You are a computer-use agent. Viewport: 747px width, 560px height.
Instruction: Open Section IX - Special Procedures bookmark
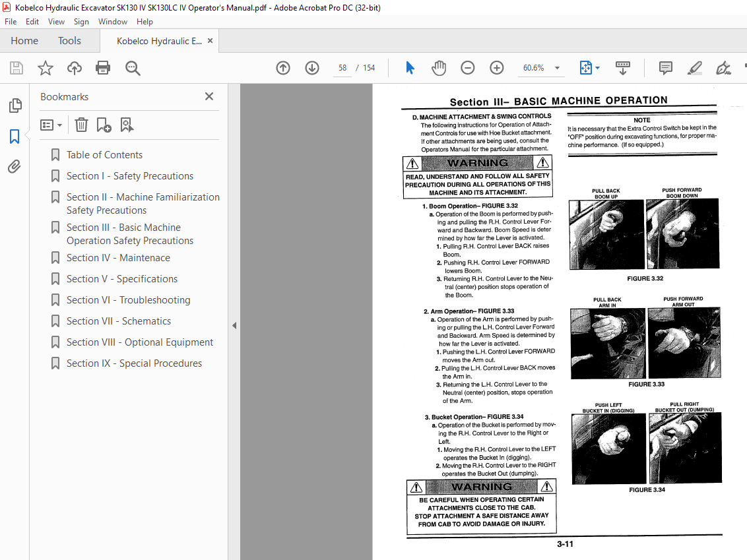134,363
